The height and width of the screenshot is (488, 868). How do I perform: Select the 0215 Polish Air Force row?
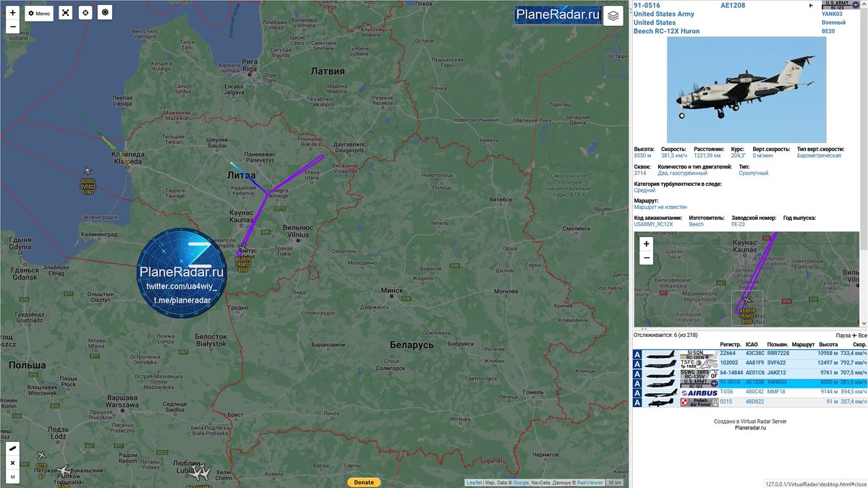coord(750,402)
